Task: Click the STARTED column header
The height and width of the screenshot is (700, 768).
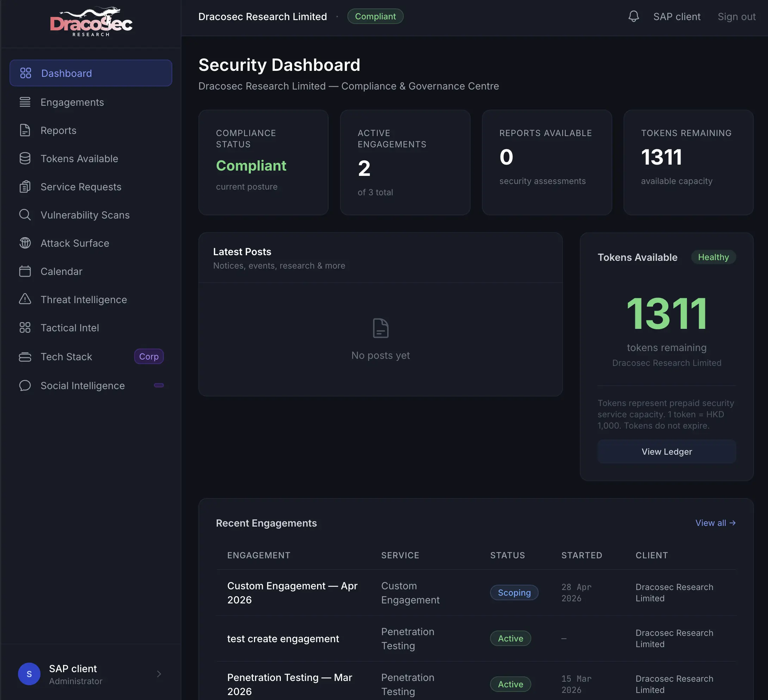Action: 581,555
